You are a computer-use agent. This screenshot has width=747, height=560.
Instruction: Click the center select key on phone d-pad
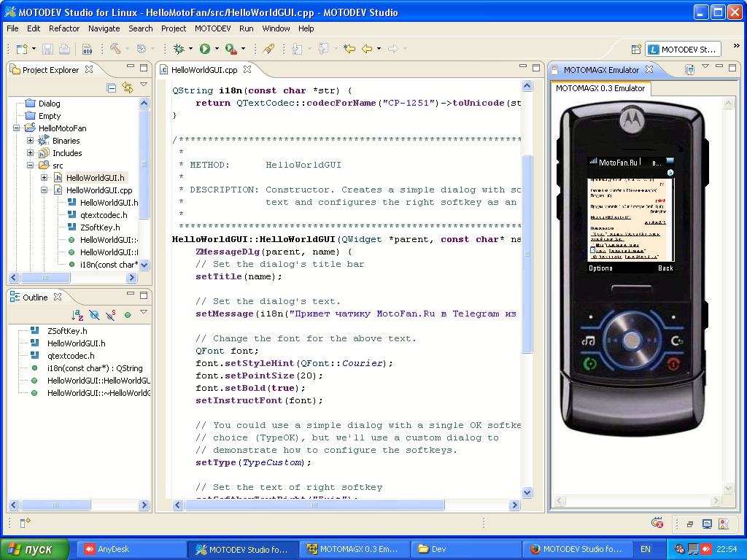point(632,341)
